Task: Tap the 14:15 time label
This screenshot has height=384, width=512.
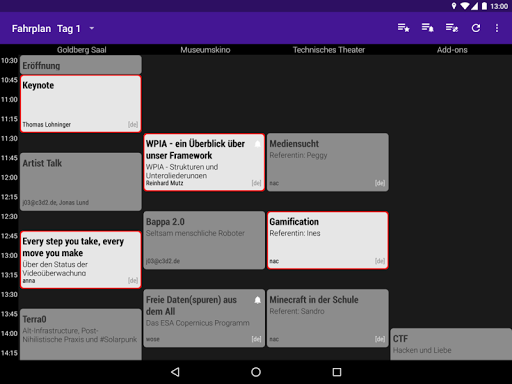Action: (x=9, y=353)
